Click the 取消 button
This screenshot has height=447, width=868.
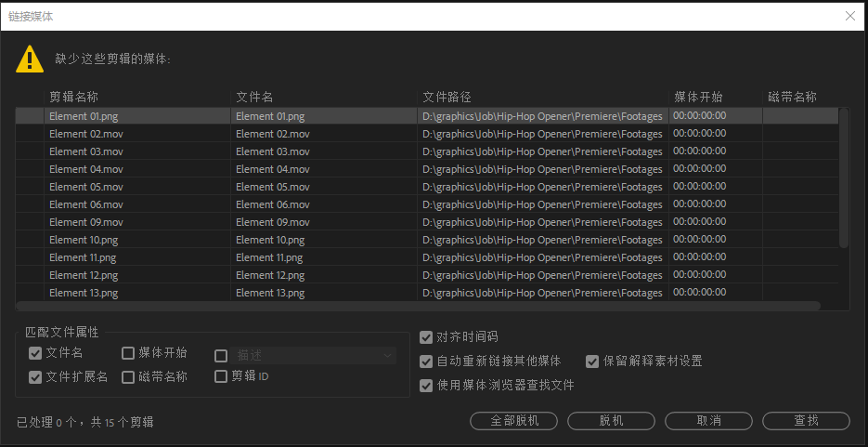707,421
